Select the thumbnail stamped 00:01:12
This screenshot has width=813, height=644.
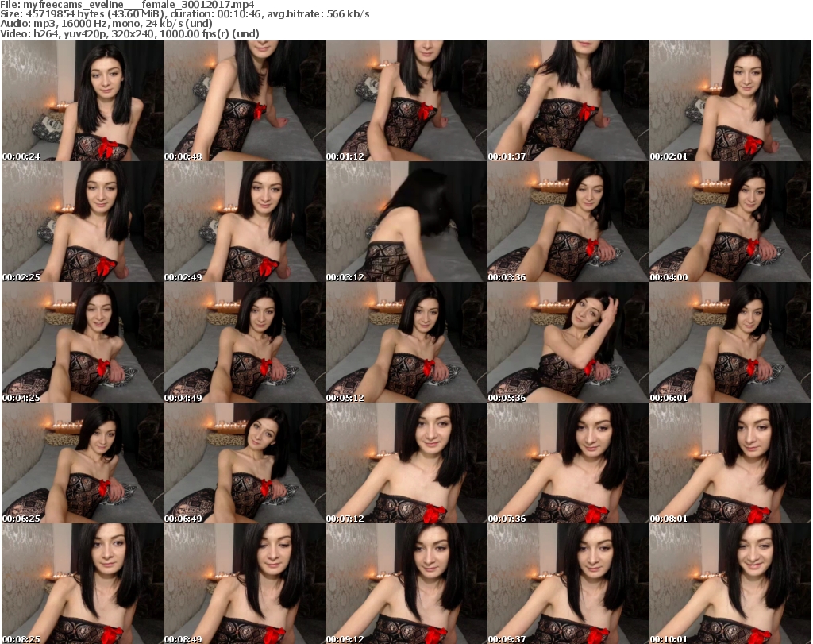406,101
